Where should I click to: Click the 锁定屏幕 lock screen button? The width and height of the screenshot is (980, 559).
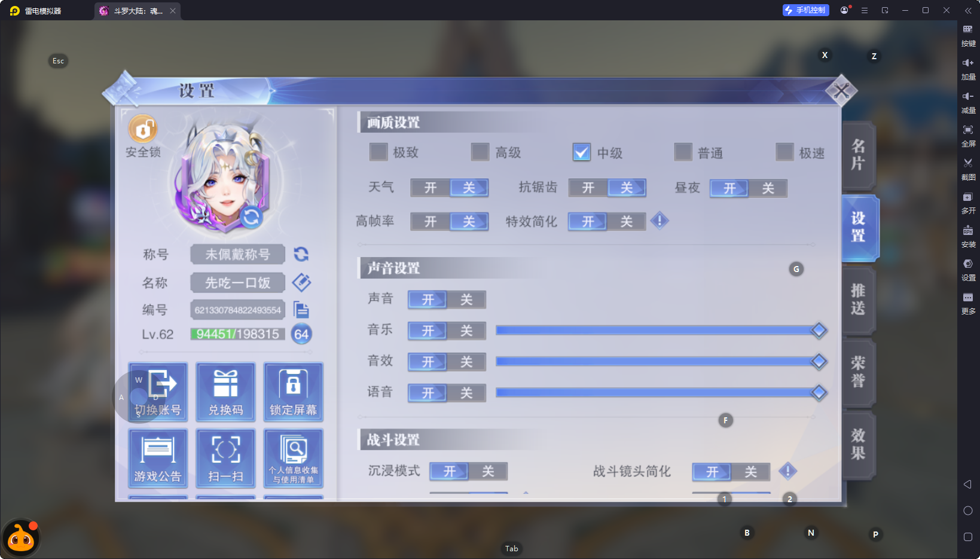click(x=293, y=392)
